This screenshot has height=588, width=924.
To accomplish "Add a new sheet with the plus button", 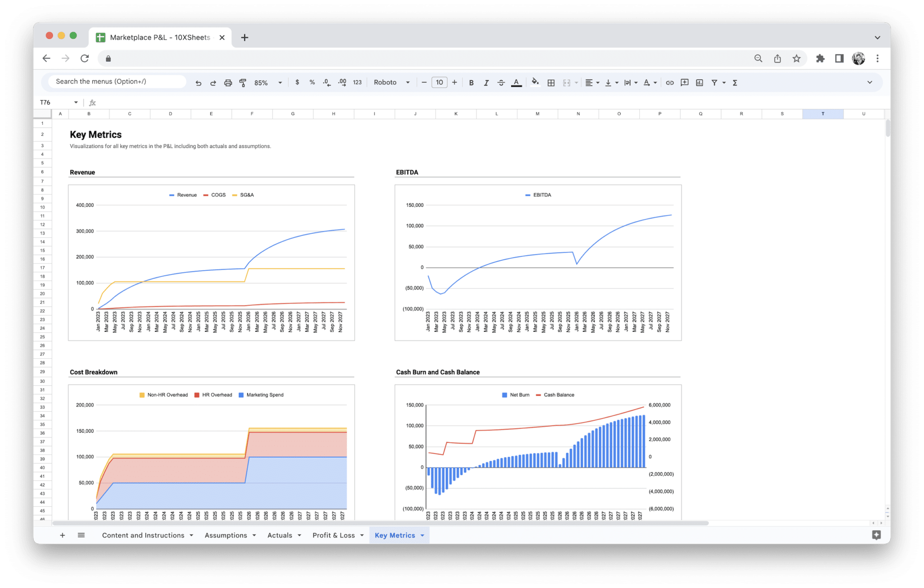I will coord(62,535).
